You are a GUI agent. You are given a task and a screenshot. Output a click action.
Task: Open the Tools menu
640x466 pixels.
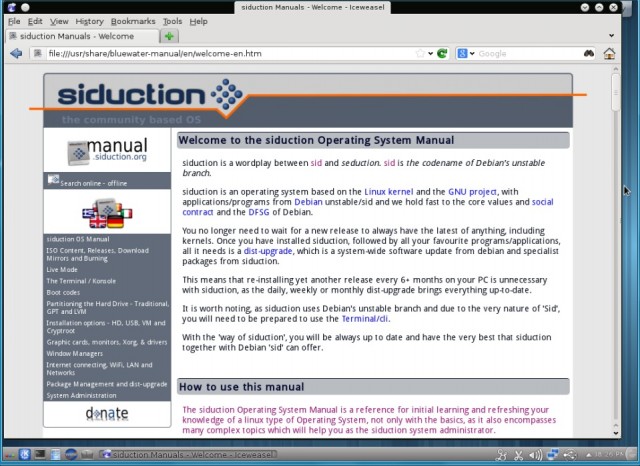pyautogui.click(x=173, y=21)
